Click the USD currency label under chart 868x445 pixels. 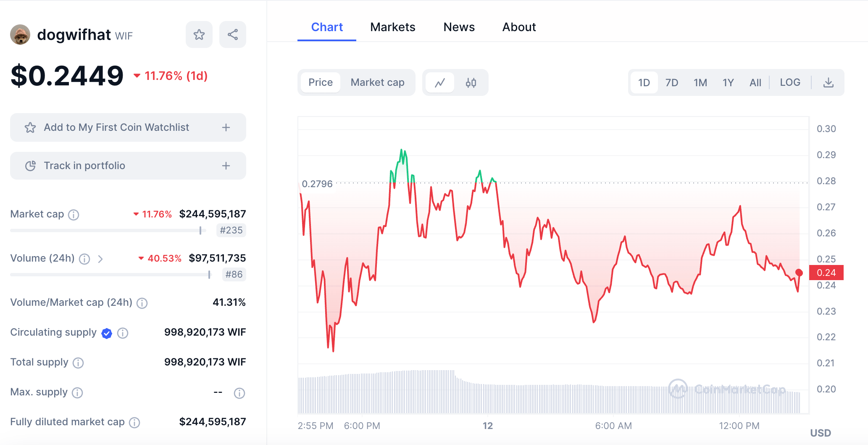pyautogui.click(x=821, y=433)
